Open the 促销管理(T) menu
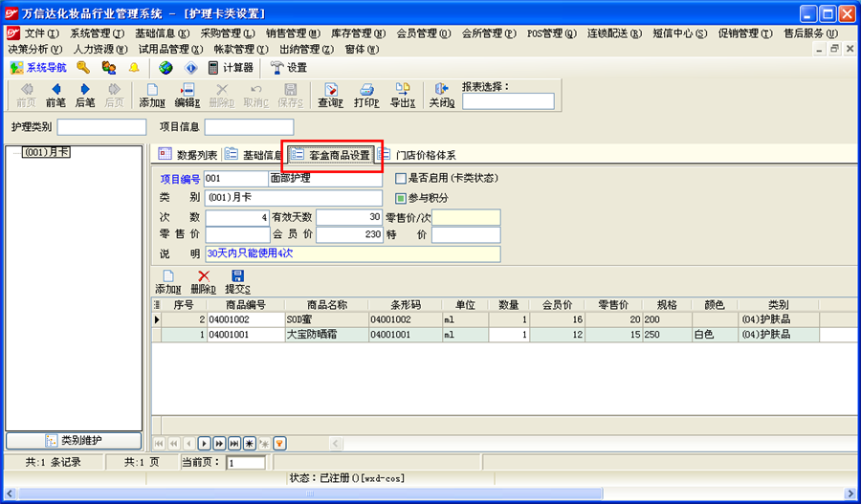This screenshot has width=861, height=504. point(745,33)
